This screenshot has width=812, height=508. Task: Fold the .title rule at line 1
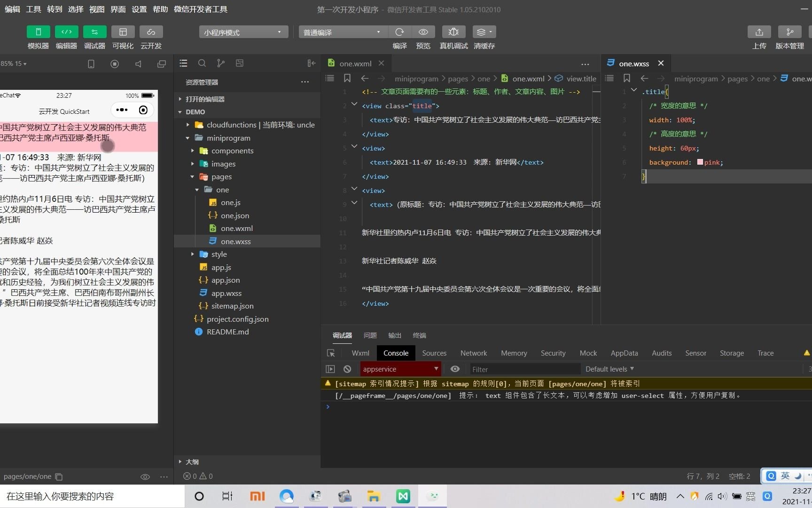(x=634, y=90)
